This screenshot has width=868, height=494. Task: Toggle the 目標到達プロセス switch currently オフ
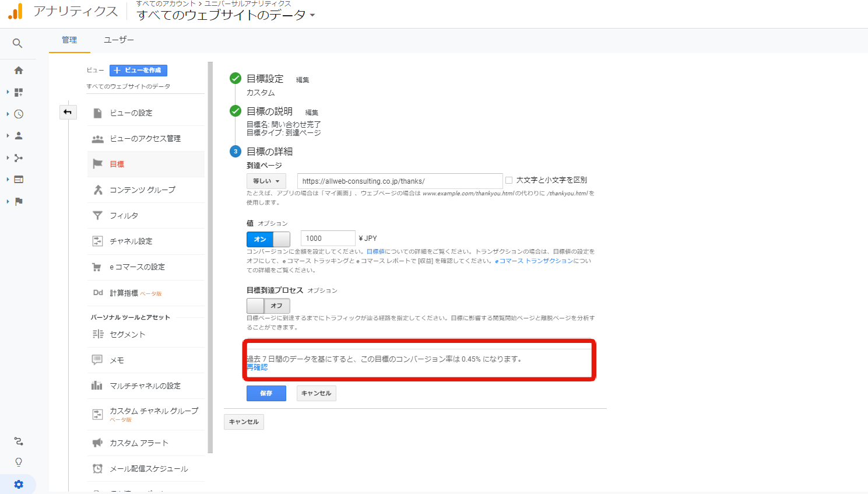tap(268, 306)
